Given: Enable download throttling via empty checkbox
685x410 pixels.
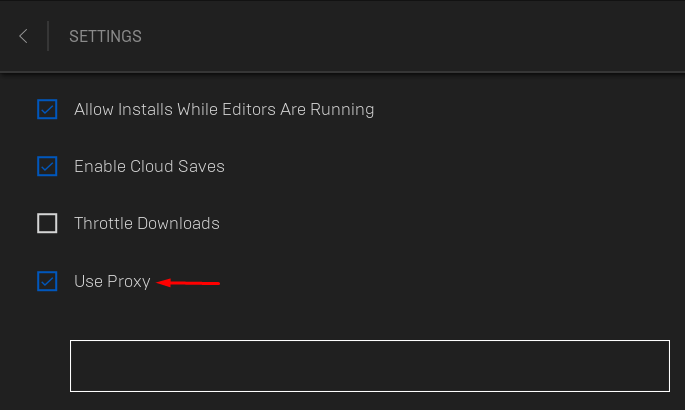Looking at the screenshot, I should pyautogui.click(x=47, y=223).
